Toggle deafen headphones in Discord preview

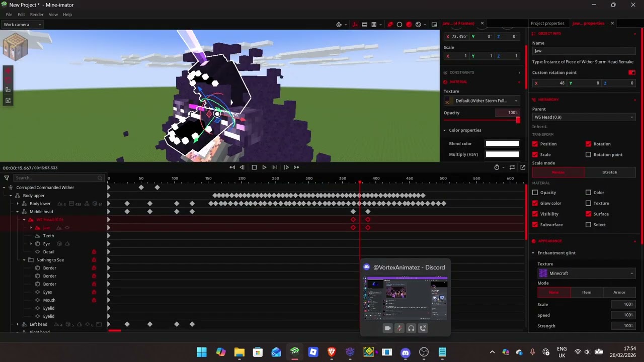click(411, 328)
